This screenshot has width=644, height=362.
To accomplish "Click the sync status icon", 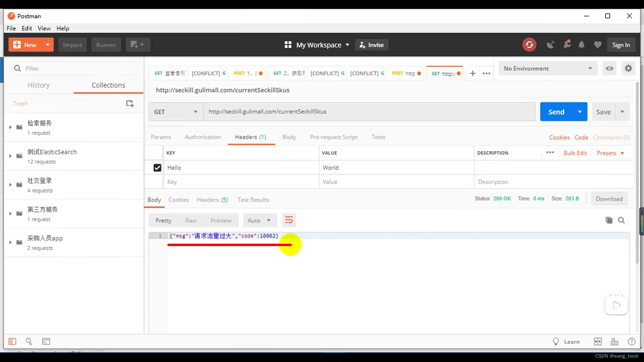I will pyautogui.click(x=529, y=45).
